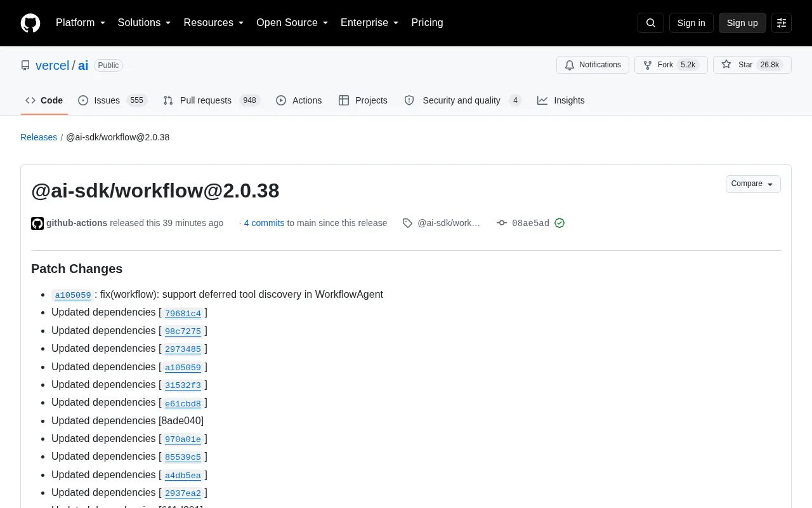
Task: Open dependency commit 79681c4
Action: click(x=183, y=313)
